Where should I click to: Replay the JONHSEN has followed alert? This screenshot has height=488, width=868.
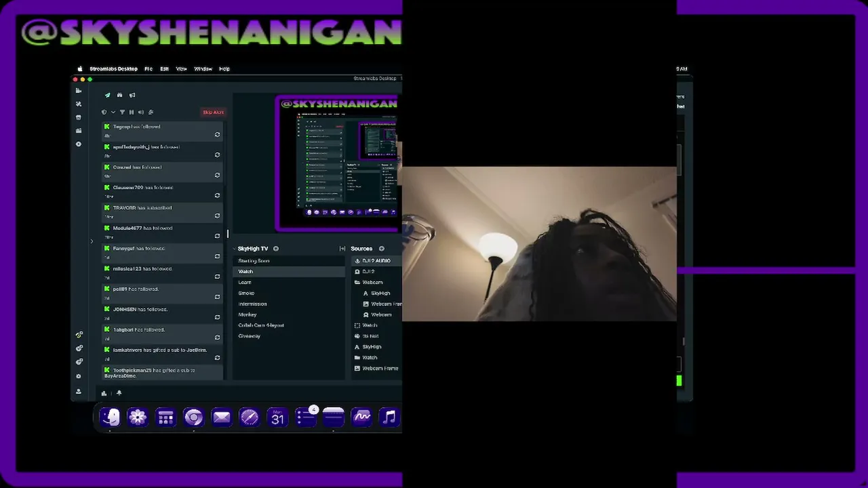[x=217, y=317]
